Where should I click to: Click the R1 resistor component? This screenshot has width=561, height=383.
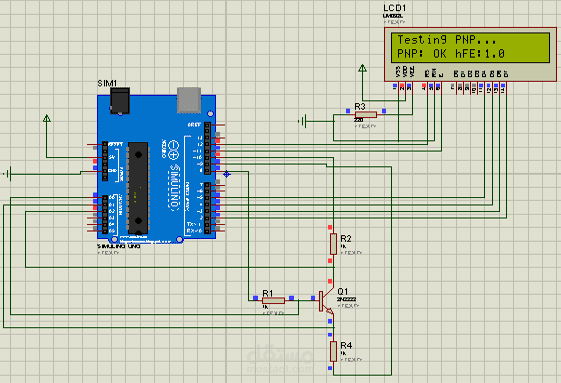click(273, 300)
